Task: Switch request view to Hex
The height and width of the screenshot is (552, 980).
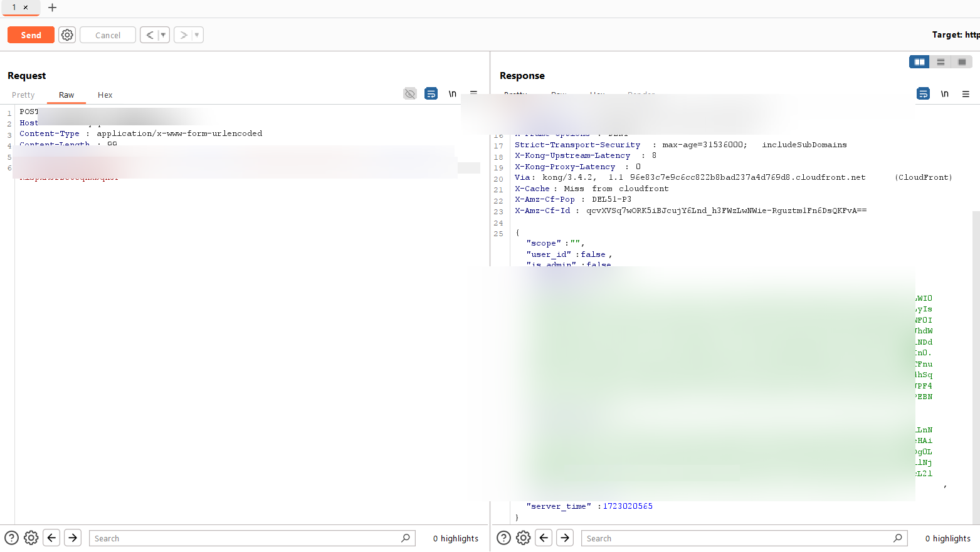Action: [x=105, y=95]
